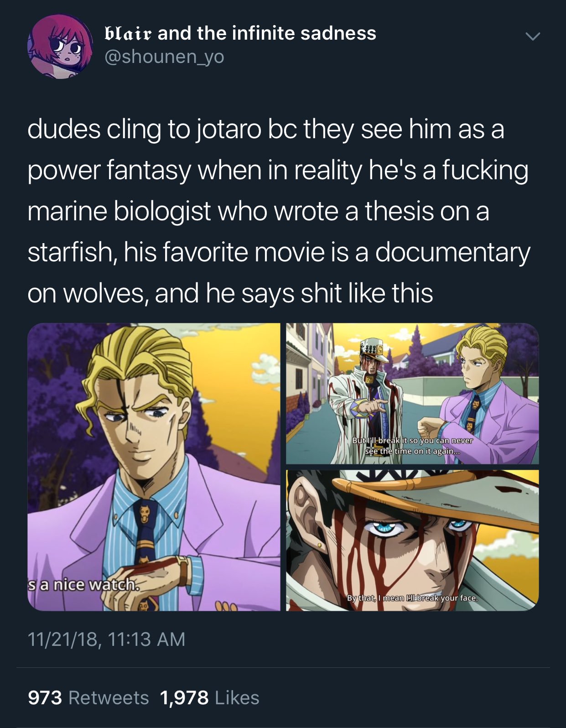Click the wristwatch on Kira's bloody hand
The width and height of the screenshot is (566, 728).
click(183, 570)
